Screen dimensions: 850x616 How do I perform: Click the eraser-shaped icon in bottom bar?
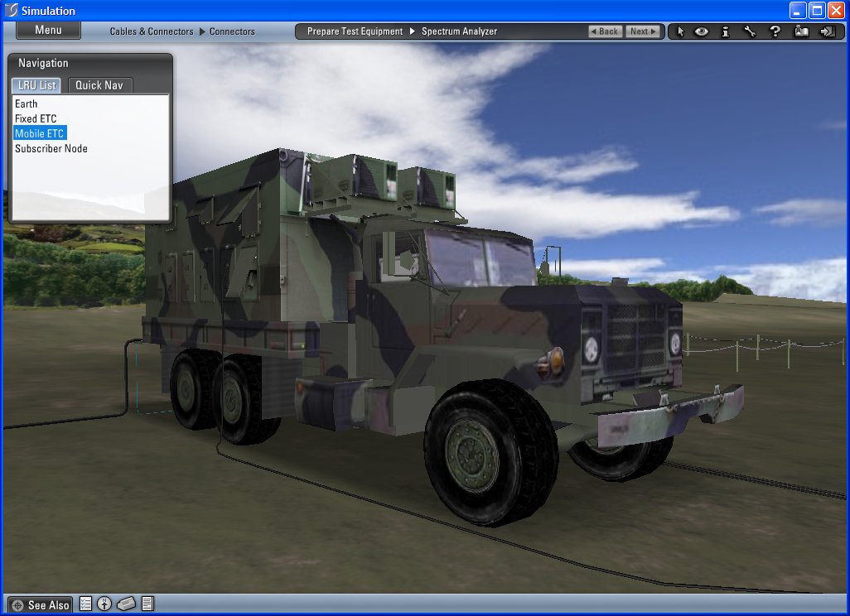coord(126,604)
